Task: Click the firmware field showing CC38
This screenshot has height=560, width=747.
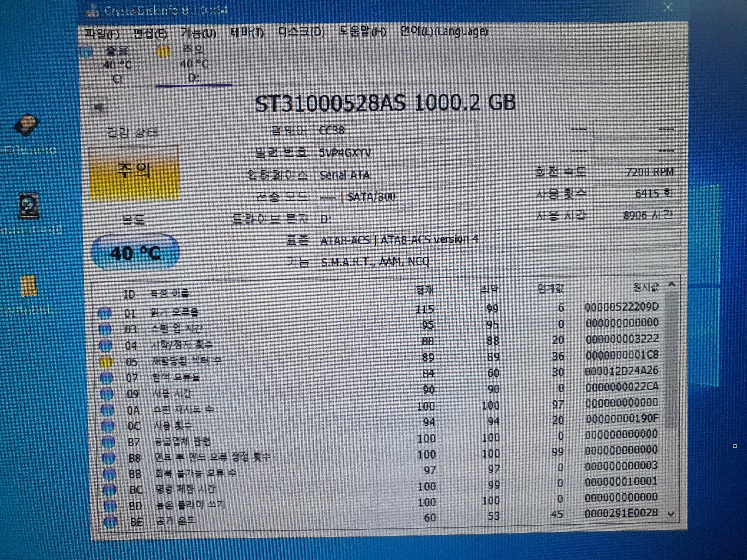Action: 395,130
